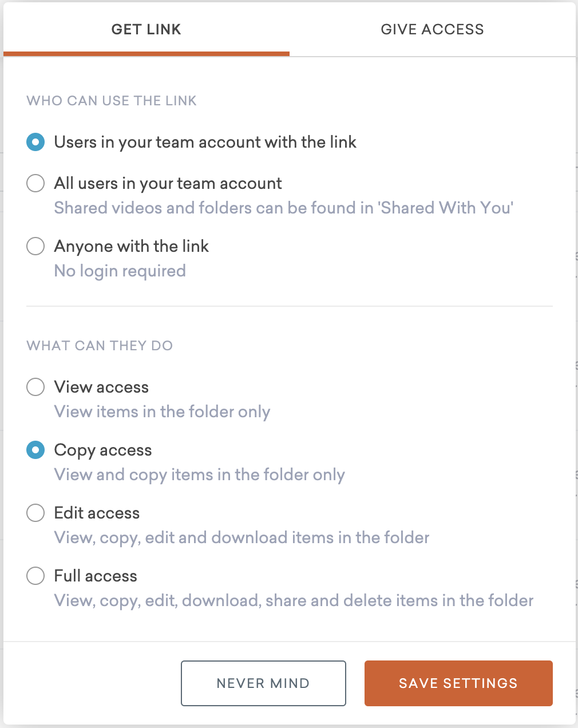Click 'View items in the folder only' text

(162, 412)
